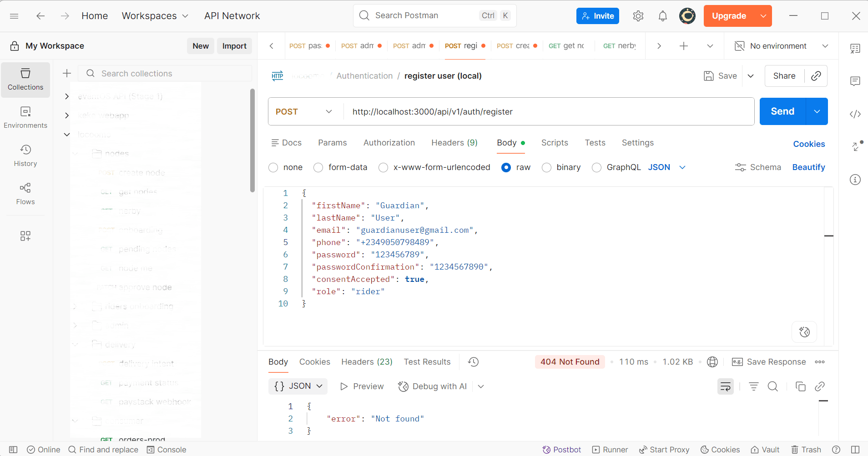
Task: Open Collections in the sidebar
Action: pyautogui.click(x=25, y=80)
